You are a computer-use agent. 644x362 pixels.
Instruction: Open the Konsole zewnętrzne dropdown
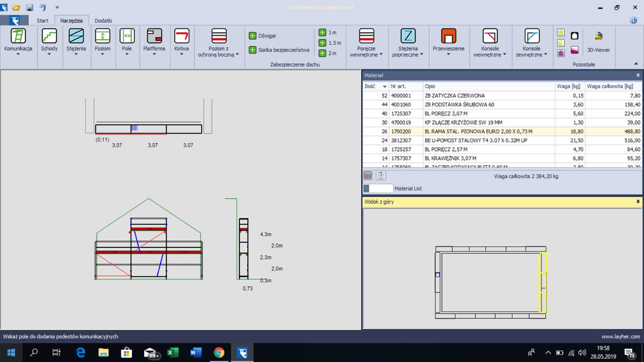(x=545, y=55)
